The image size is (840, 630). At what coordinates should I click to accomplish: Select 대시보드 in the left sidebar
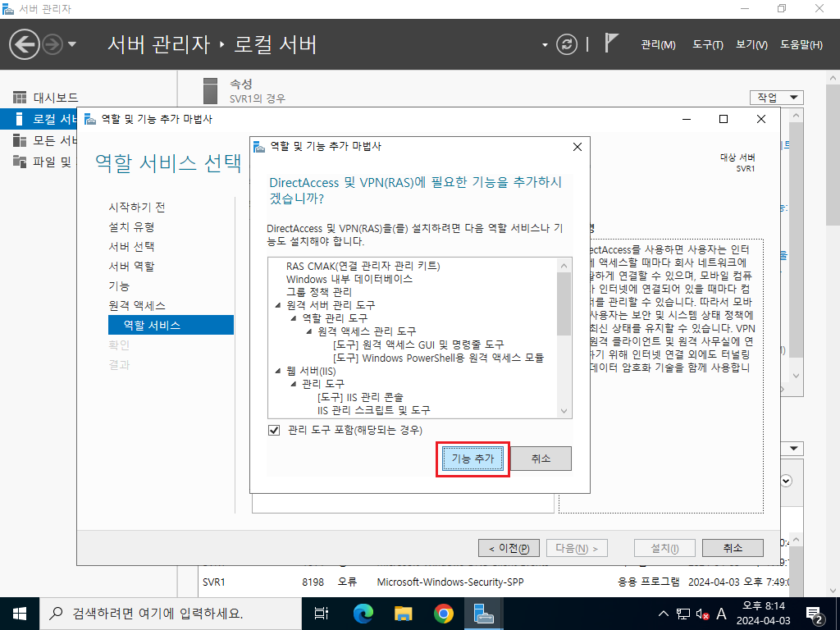(56, 98)
